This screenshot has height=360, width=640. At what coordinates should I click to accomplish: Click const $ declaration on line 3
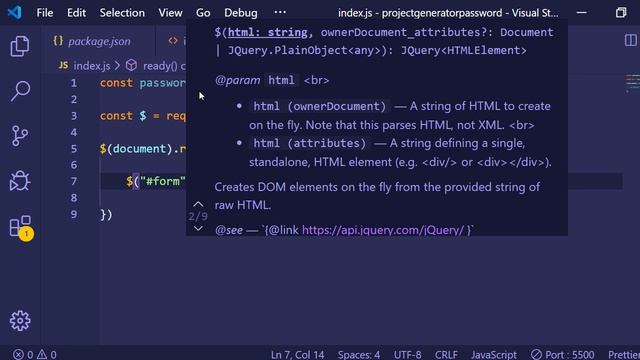click(123, 116)
